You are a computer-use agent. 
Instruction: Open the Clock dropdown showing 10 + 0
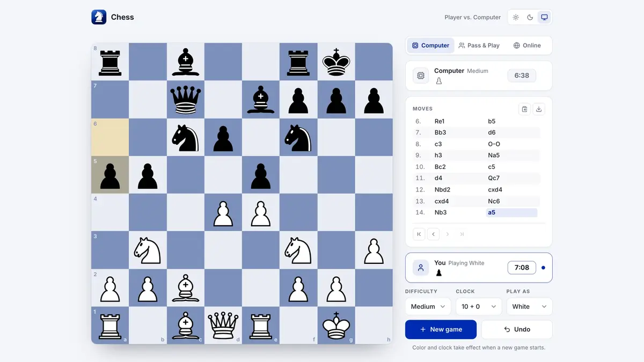pyautogui.click(x=478, y=306)
